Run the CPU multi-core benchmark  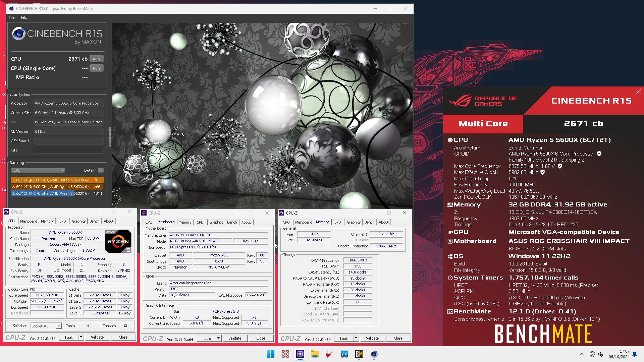(96, 59)
